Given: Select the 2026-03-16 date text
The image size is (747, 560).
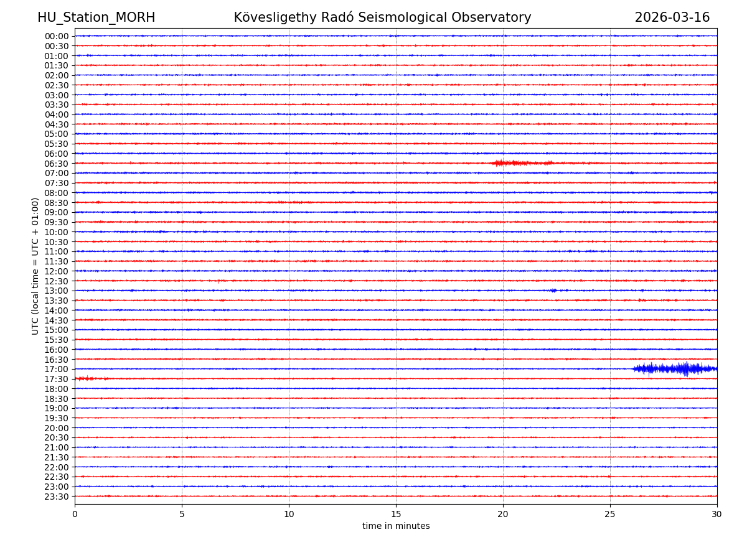Looking at the screenshot, I should [x=672, y=17].
